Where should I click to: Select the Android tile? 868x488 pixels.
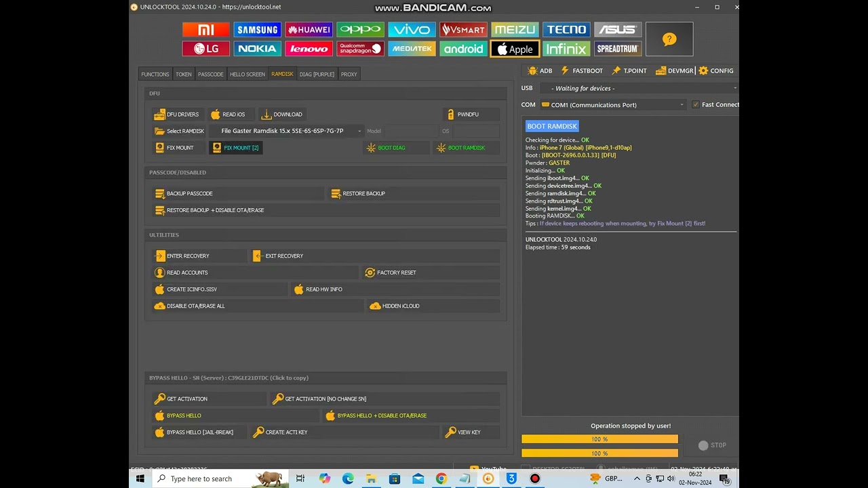463,49
